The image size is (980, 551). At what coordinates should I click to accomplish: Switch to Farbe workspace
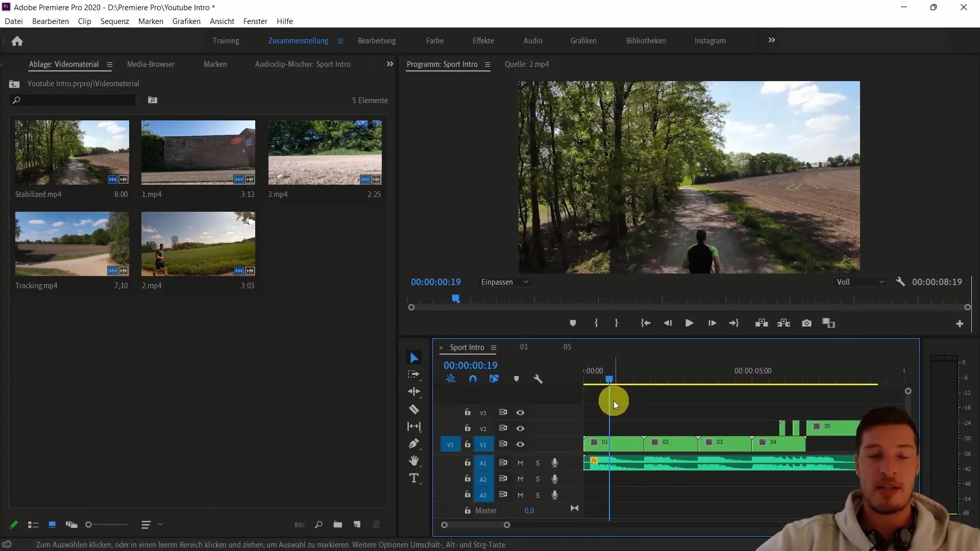[435, 41]
